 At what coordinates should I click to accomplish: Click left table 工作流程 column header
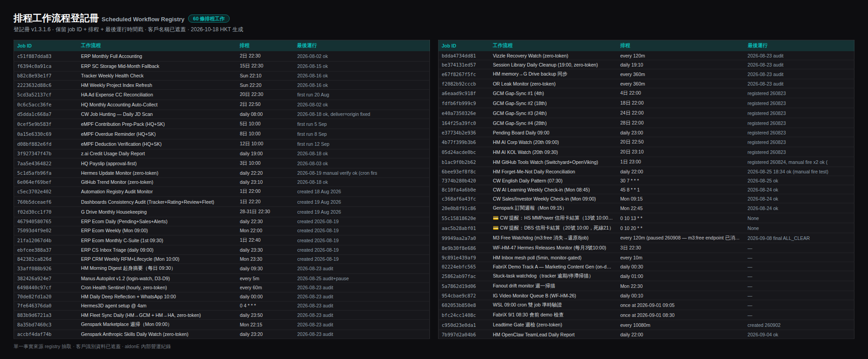pyautogui.click(x=91, y=46)
